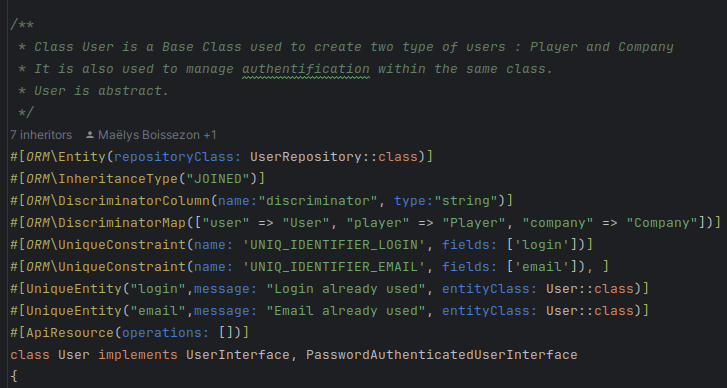Click "Email already used" message string
Screen dimensions: 727x388
point(346,311)
